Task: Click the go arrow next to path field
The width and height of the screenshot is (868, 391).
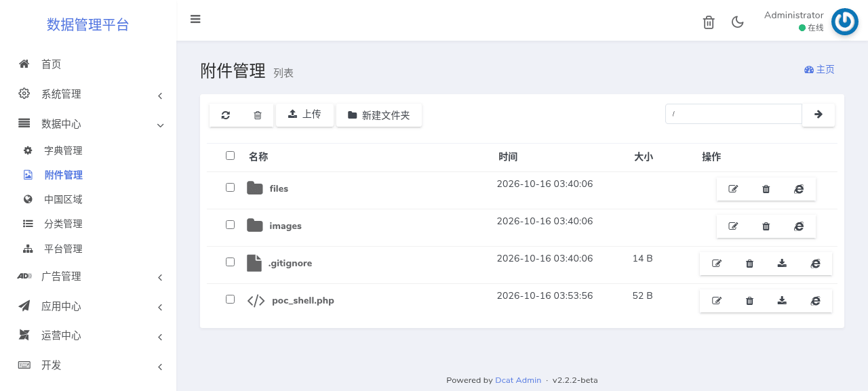Action: coord(818,115)
